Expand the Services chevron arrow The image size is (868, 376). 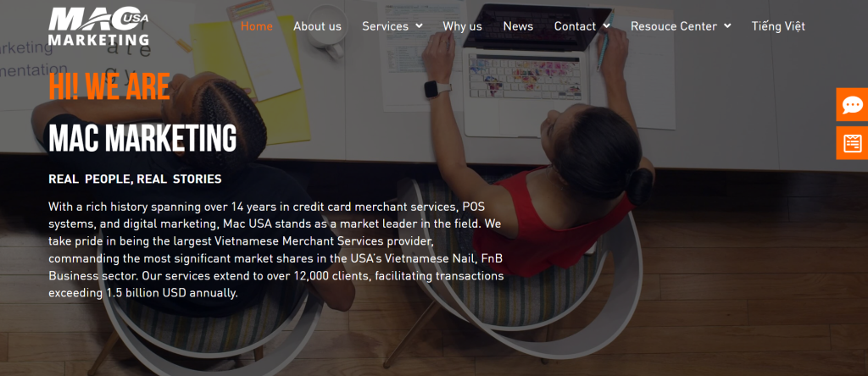[419, 26]
